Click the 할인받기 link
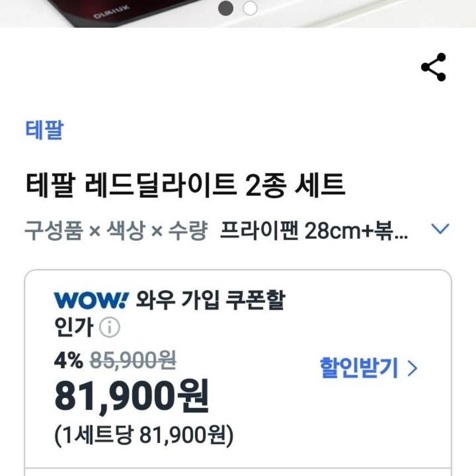Viewport: 476px width, 476px height. point(359,368)
